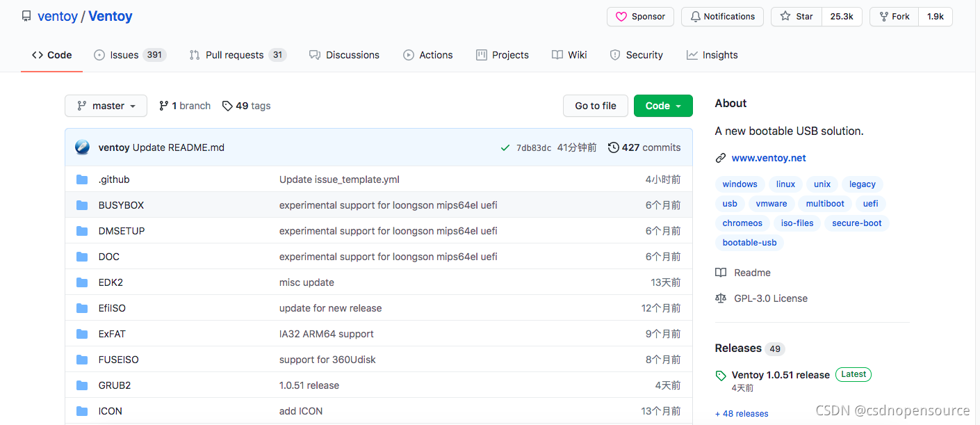Go to the Actions tab
The height and width of the screenshot is (425, 980).
[427, 55]
